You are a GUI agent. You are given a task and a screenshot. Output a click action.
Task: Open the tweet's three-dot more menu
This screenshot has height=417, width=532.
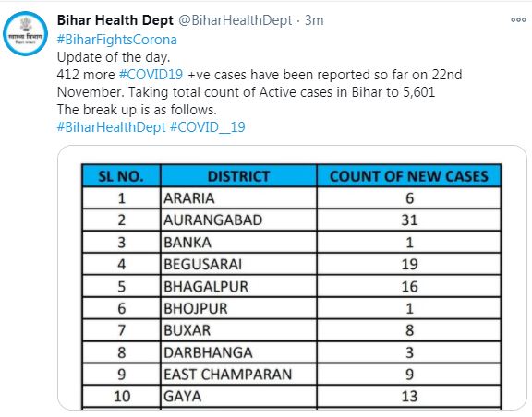click(518, 20)
